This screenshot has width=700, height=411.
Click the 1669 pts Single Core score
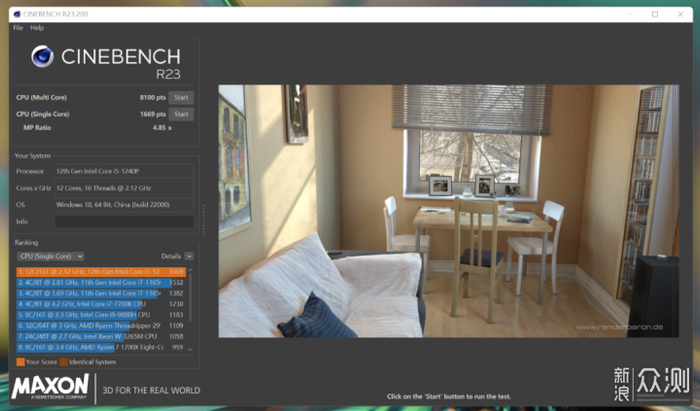tap(153, 114)
